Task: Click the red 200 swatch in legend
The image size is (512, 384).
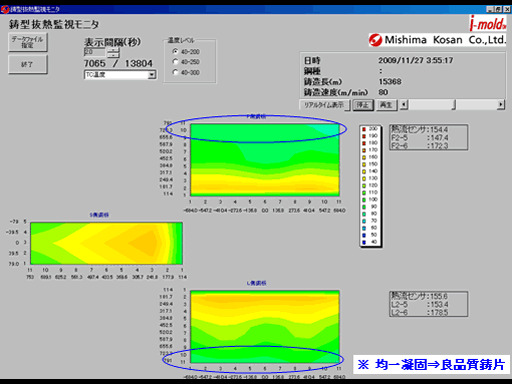Action: point(364,129)
